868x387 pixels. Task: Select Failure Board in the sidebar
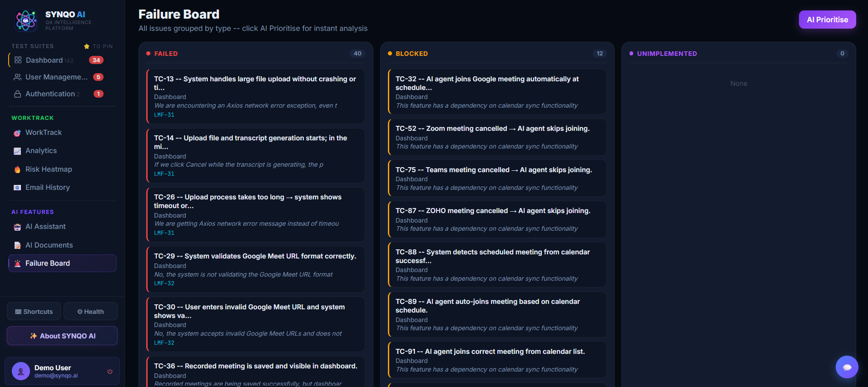[x=63, y=263]
